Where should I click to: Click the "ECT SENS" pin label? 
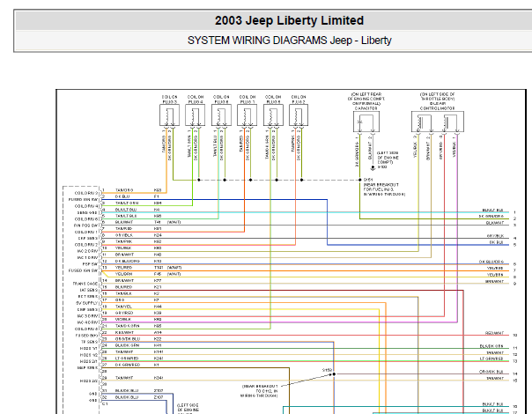pos(88,297)
